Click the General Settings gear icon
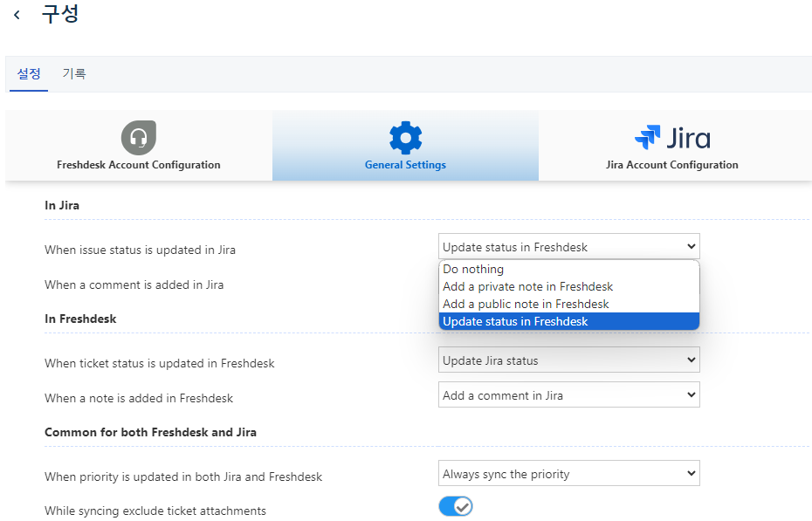This screenshot has width=812, height=521. pos(405,138)
